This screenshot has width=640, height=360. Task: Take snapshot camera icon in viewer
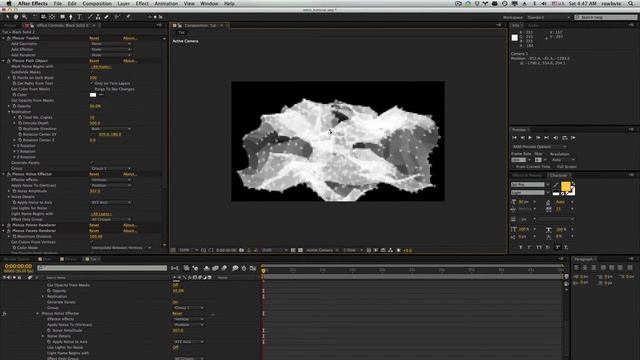point(241,250)
